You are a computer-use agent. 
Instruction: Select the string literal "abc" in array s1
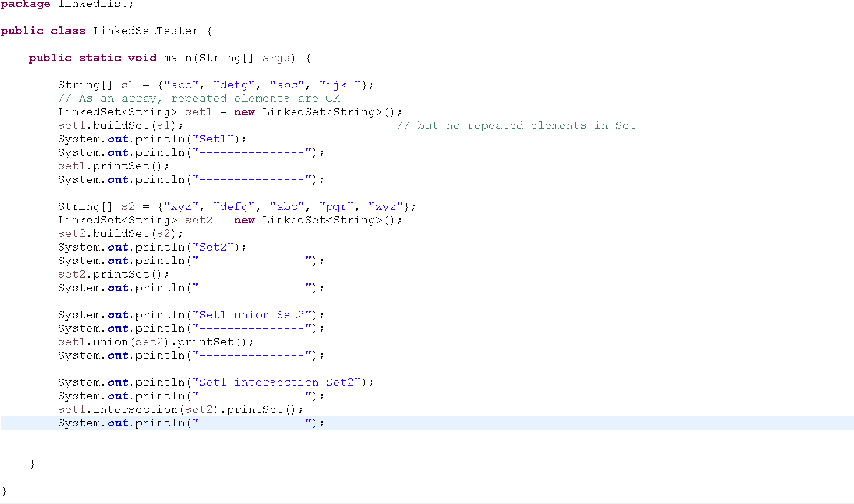pos(182,85)
